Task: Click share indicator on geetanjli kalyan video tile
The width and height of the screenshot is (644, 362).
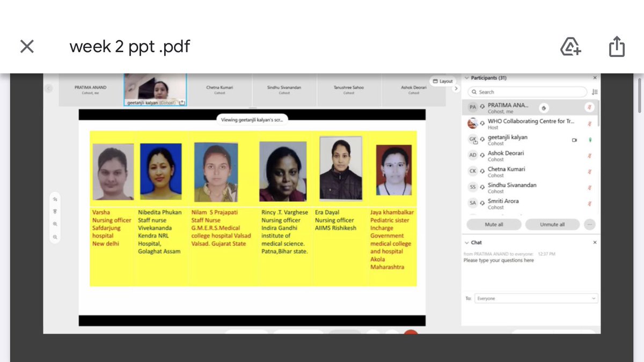Action: [182, 102]
